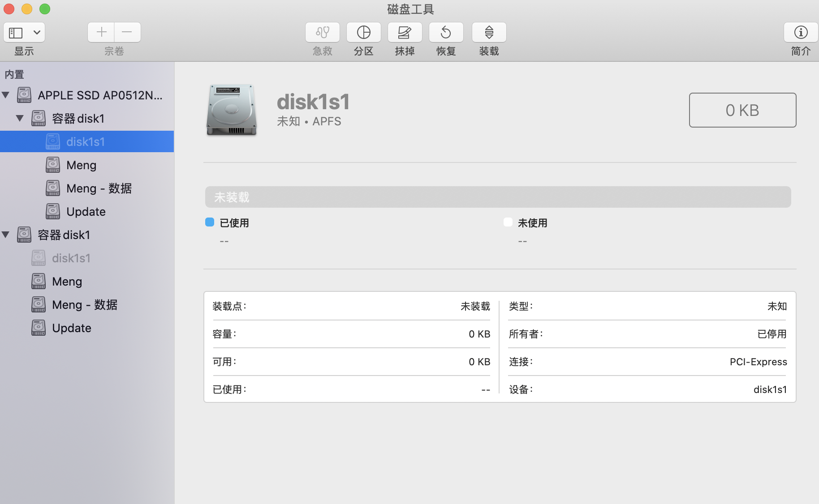Toggle the sidebar display button
The image size is (819, 504).
(x=16, y=32)
